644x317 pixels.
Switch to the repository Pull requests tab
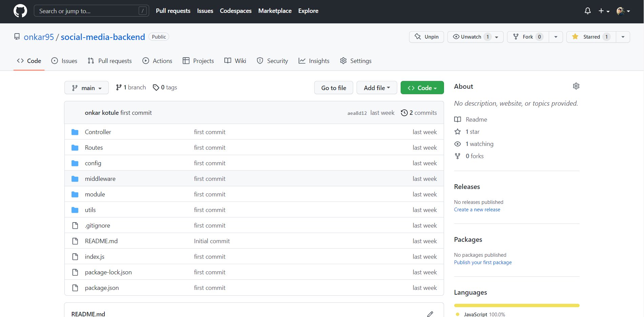pos(109,61)
